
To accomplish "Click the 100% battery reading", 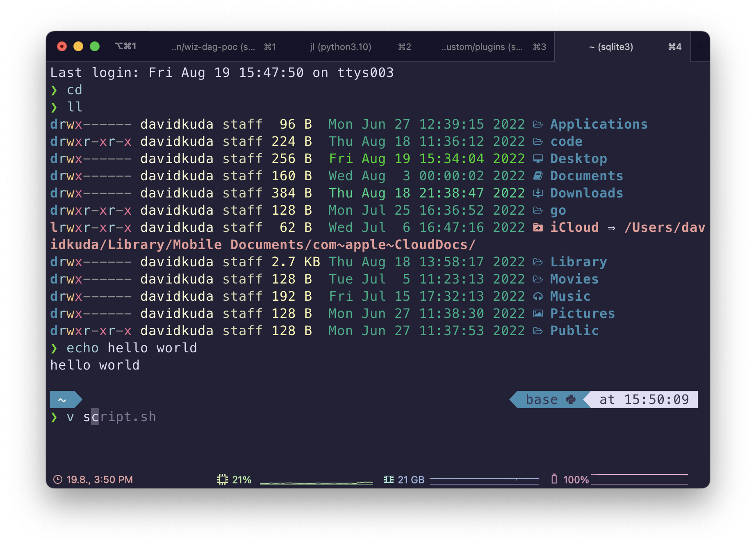I will pyautogui.click(x=576, y=479).
